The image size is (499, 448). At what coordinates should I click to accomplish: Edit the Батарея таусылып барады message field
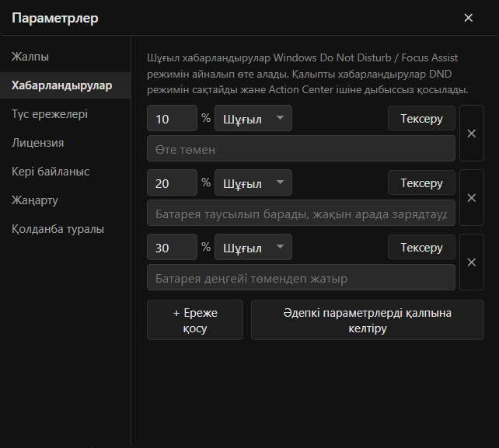point(301,213)
